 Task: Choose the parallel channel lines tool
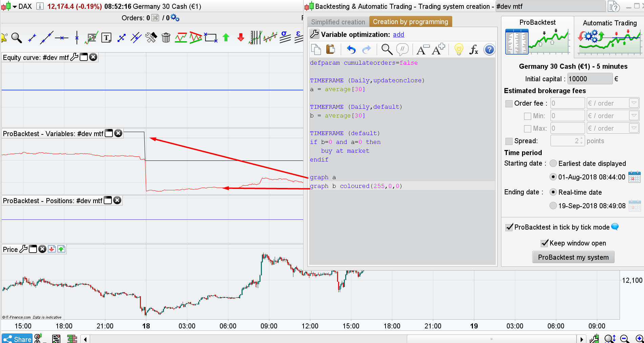click(136, 38)
